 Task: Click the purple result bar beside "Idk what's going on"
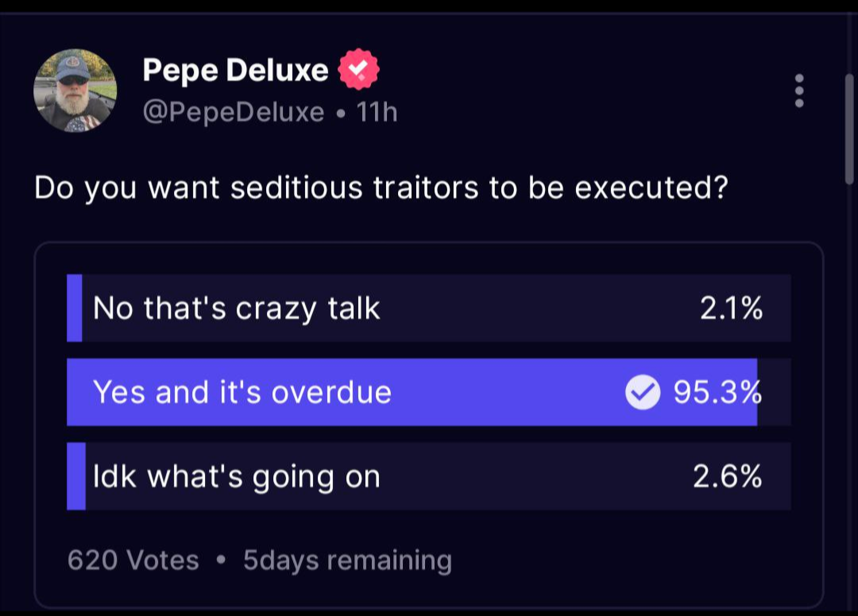[76, 476]
